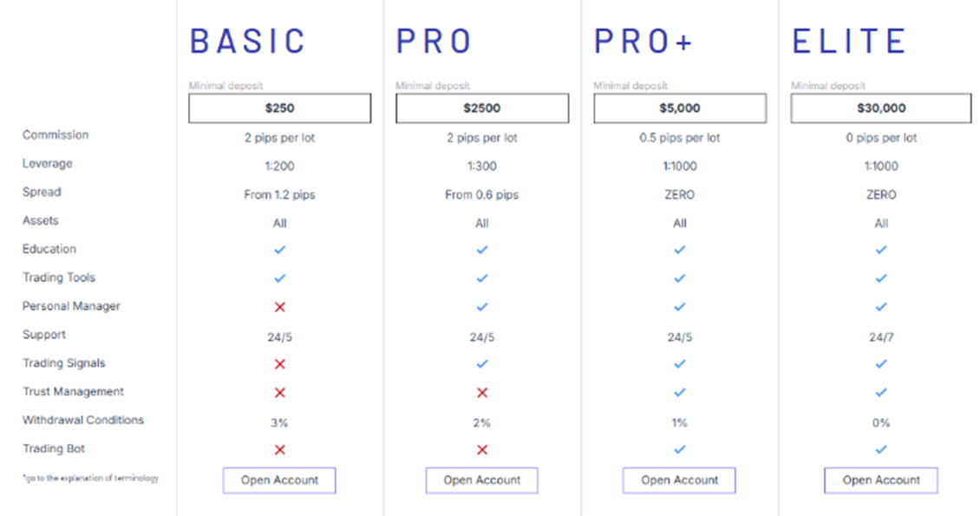Click the $5,000 minimal deposit field
This screenshot has width=980, height=516.
(680, 108)
